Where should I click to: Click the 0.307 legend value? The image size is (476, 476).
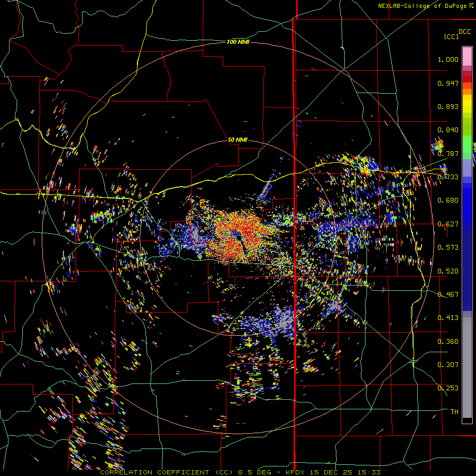click(x=448, y=365)
